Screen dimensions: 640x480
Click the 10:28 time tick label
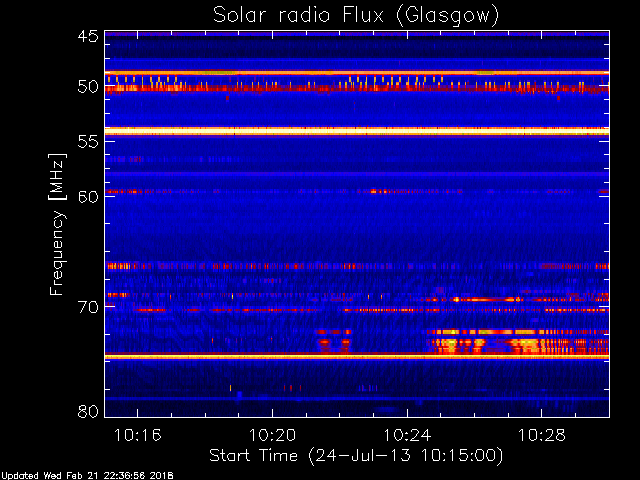(x=542, y=435)
